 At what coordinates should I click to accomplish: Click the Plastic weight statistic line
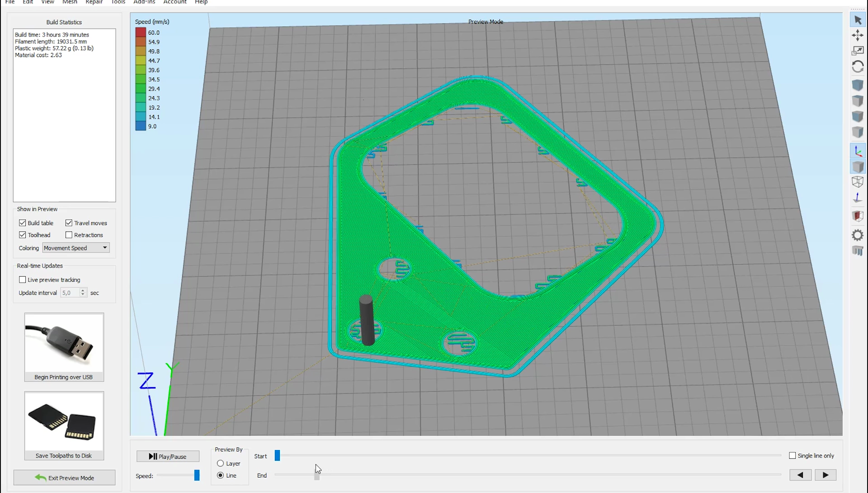click(x=54, y=48)
